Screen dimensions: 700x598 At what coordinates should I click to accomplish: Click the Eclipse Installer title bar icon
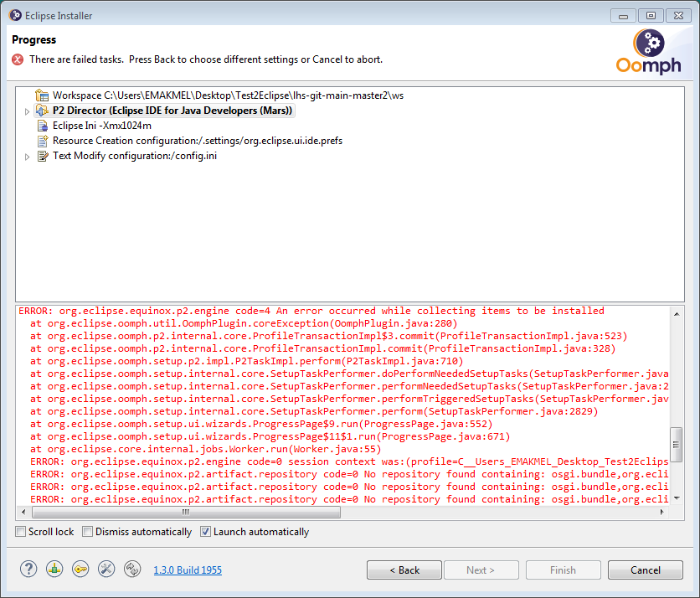click(15, 15)
